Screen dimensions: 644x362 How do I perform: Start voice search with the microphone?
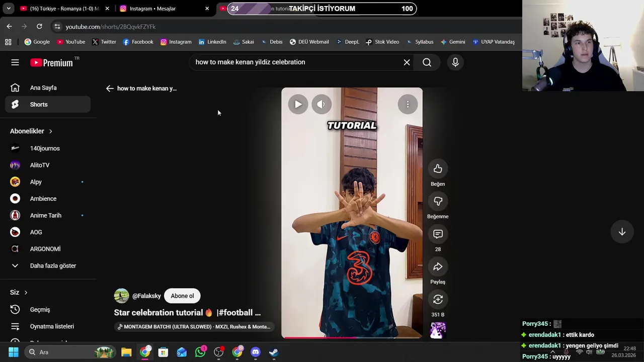point(455,62)
